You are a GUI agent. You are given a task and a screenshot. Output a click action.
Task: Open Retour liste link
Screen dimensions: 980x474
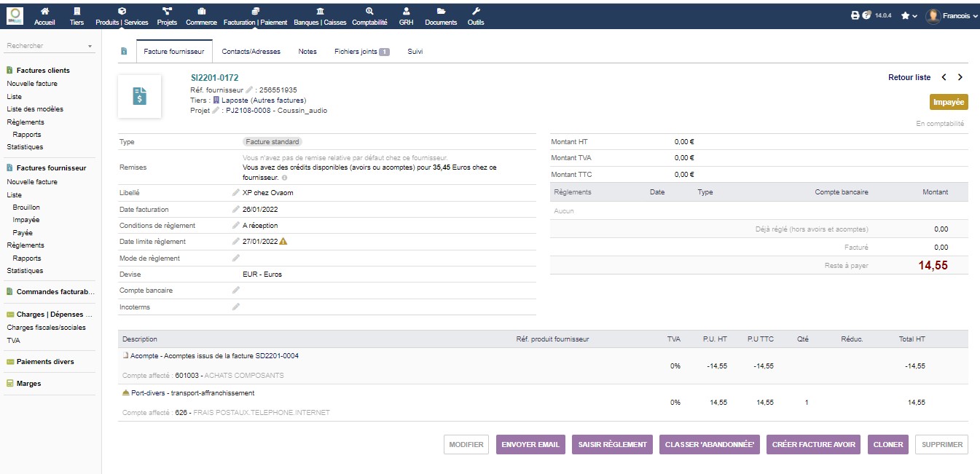[x=909, y=77]
